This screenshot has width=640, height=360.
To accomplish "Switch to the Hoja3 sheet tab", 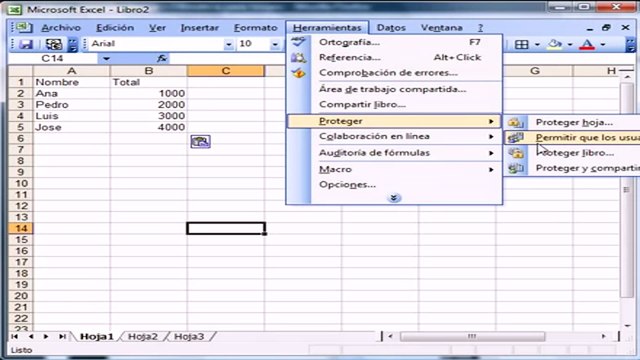I will [189, 337].
